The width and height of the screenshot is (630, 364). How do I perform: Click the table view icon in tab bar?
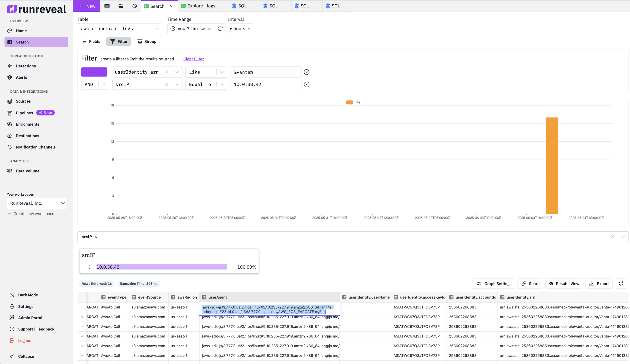point(107,6)
